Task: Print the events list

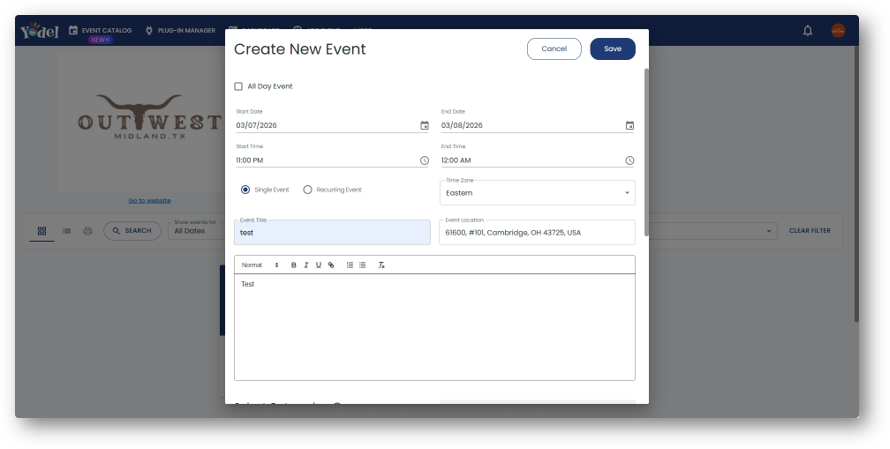Action: coord(87,231)
